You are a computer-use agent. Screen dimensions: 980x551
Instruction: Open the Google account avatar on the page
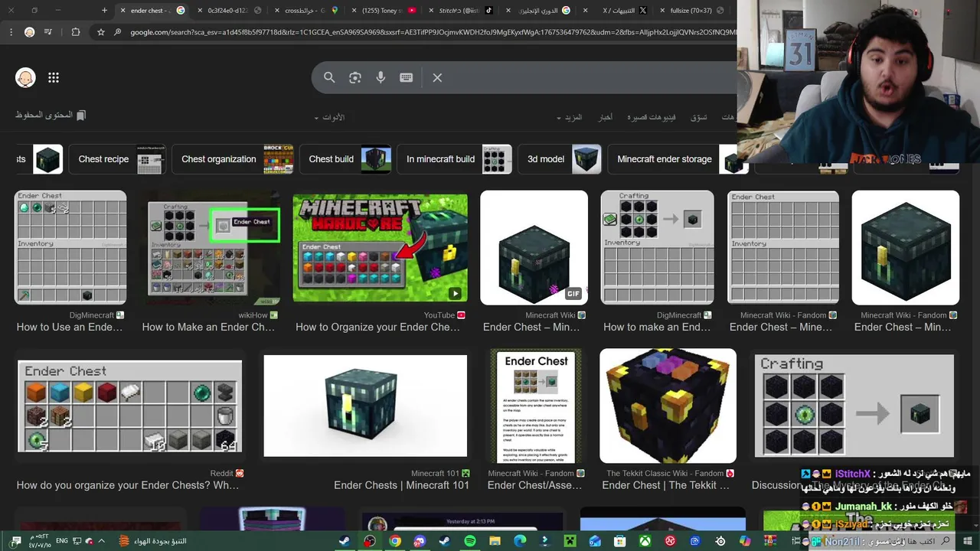click(x=25, y=77)
